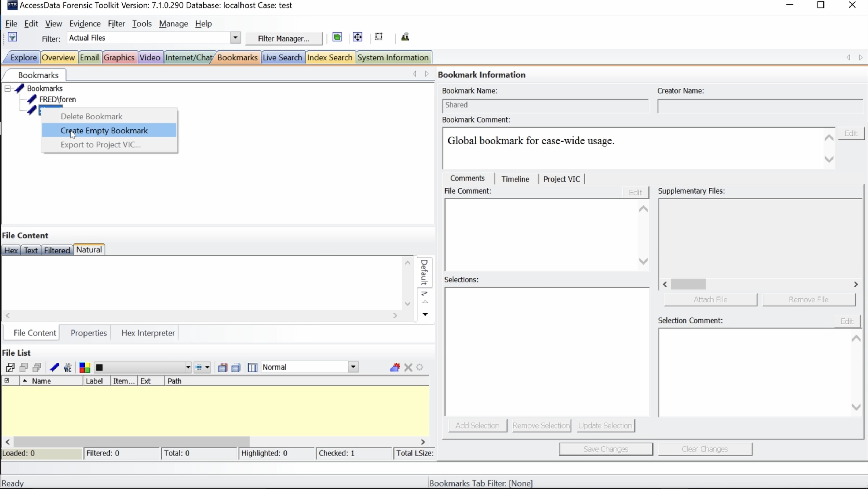Screen dimensions: 868x489
Task: Click the gray spinning gear icon in File List
Action: [x=420, y=367]
